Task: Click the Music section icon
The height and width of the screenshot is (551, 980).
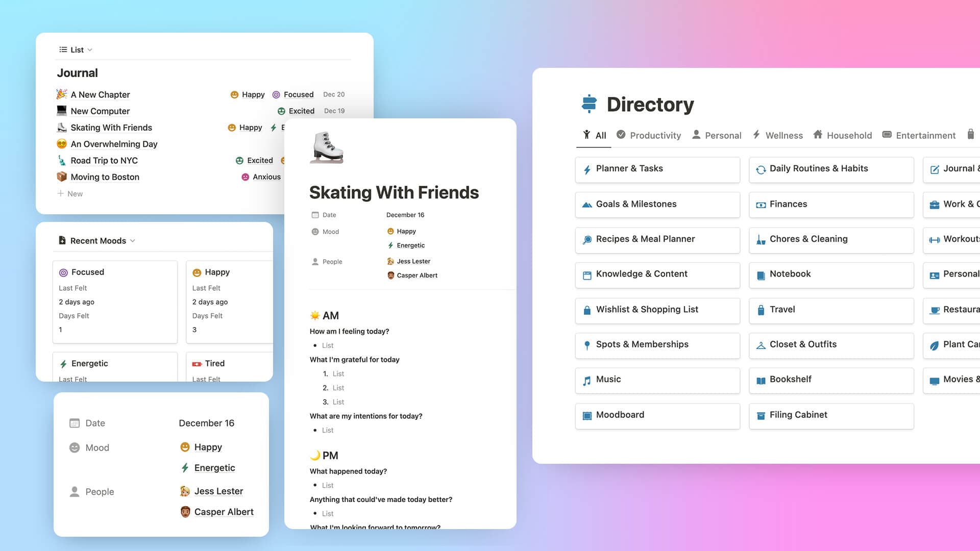Action: 586,380
